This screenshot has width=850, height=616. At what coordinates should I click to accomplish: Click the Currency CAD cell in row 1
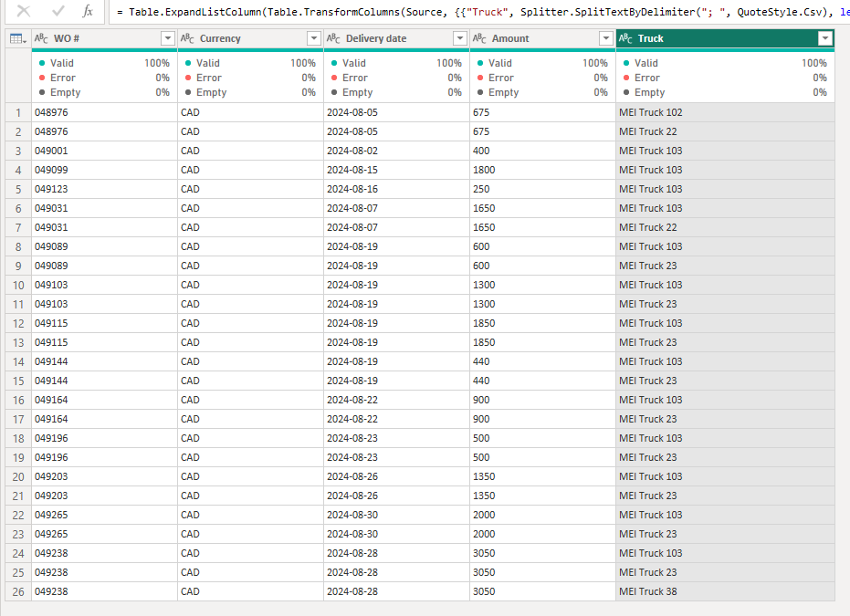pos(250,112)
